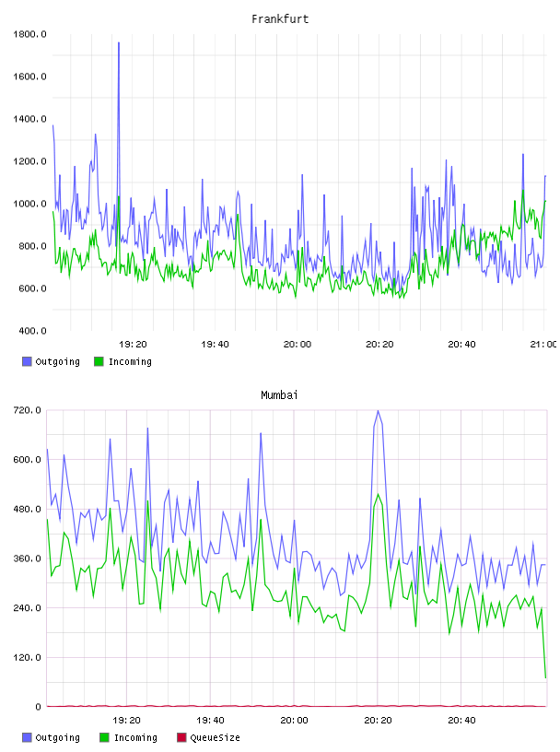Click the blue Outgoing swatch in Frankfurt legend

(x=27, y=361)
